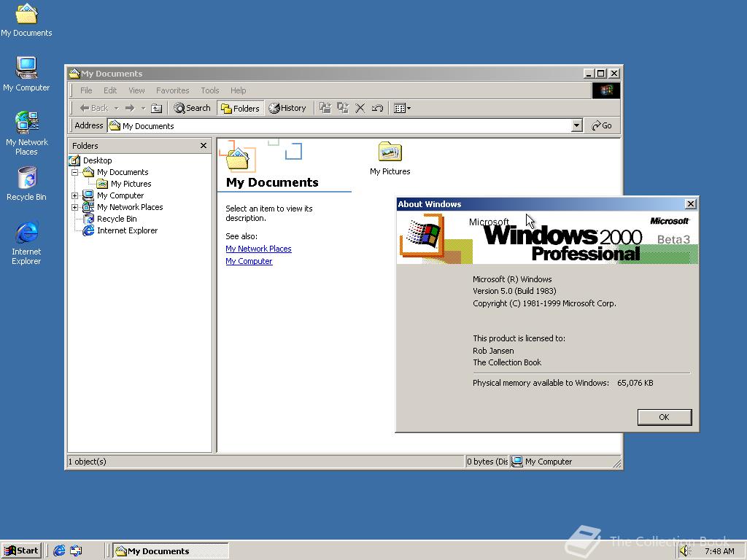Launch Internet Explorer from Quick Launch
The height and width of the screenshot is (560, 747).
(59, 551)
